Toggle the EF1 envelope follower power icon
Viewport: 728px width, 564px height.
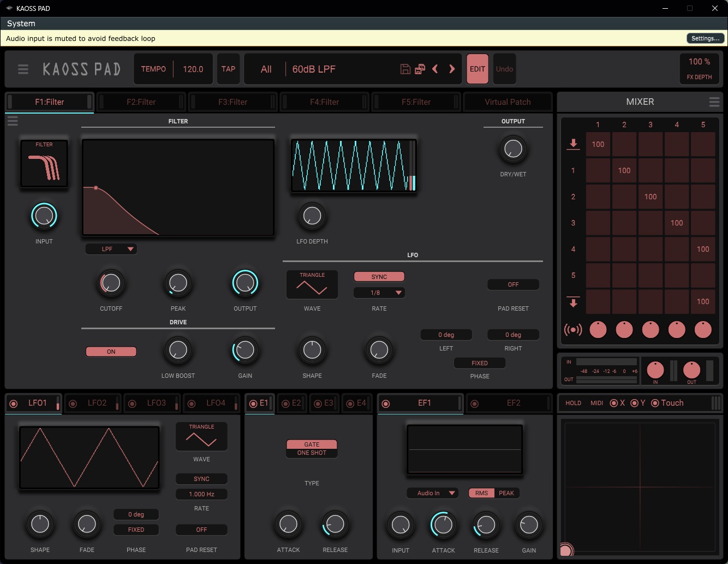386,404
